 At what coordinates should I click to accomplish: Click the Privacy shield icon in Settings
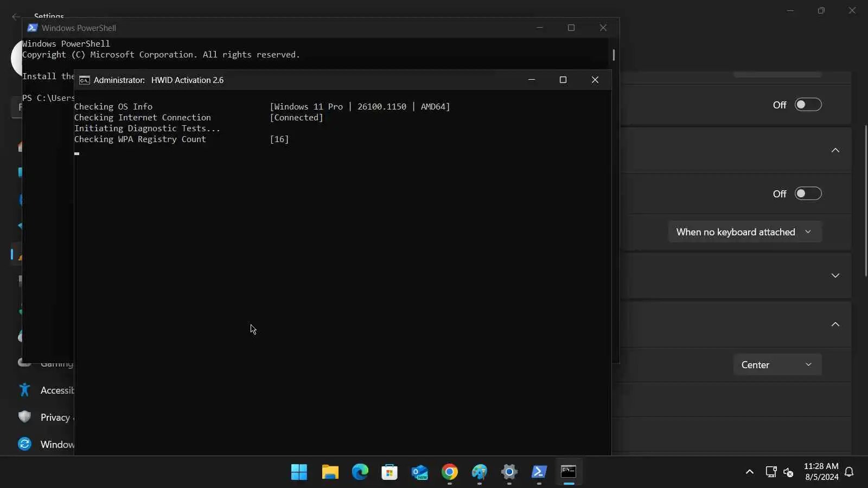[24, 417]
